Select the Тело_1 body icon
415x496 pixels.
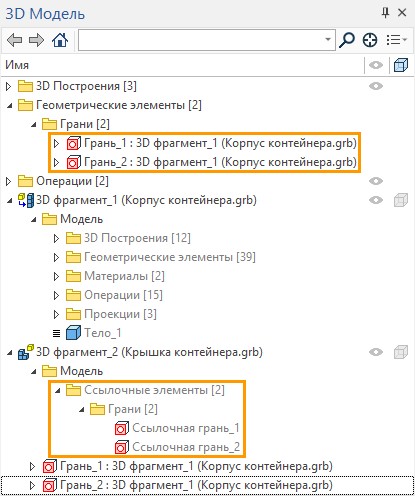coord(73,333)
